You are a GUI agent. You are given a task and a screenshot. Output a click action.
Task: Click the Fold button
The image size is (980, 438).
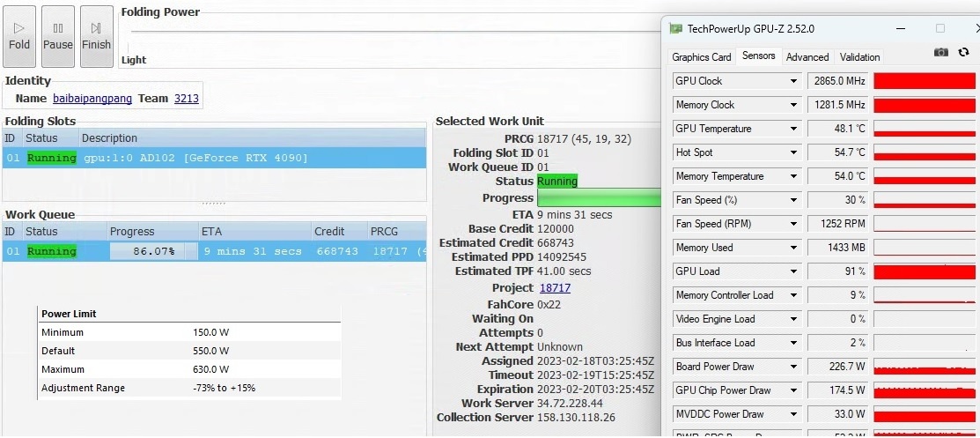(18, 36)
